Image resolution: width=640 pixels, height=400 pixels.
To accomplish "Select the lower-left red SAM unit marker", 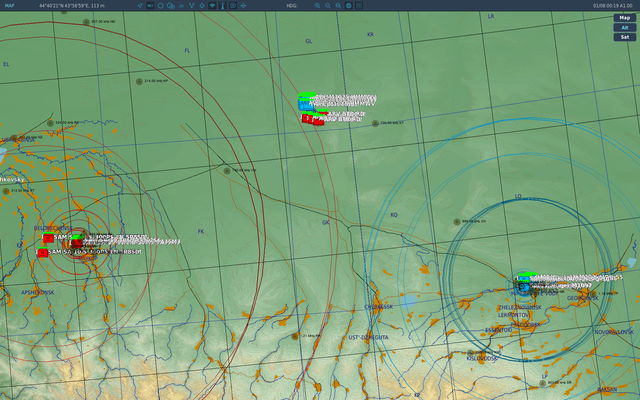I will tap(42, 253).
